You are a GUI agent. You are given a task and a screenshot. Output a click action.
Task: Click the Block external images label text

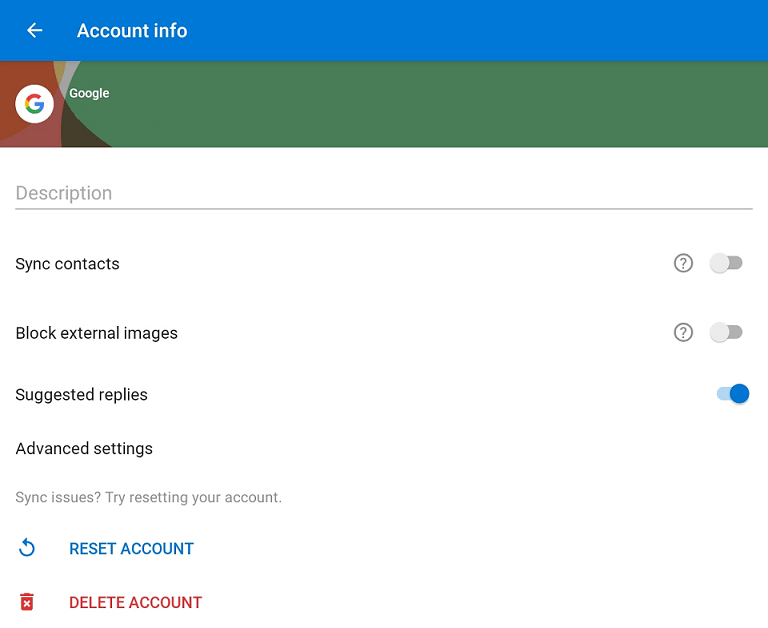[96, 333]
